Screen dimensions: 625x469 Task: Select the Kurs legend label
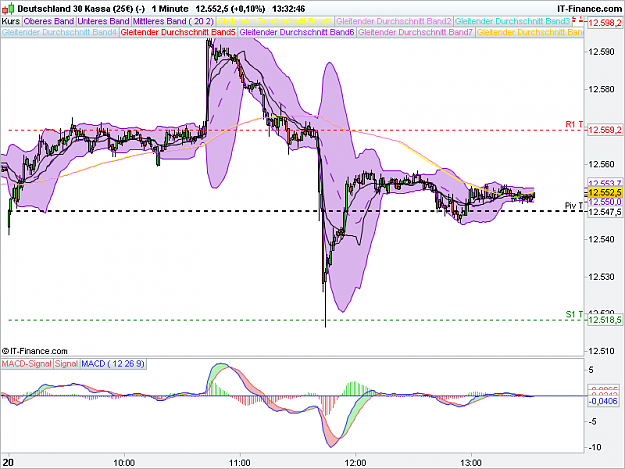(x=11, y=21)
